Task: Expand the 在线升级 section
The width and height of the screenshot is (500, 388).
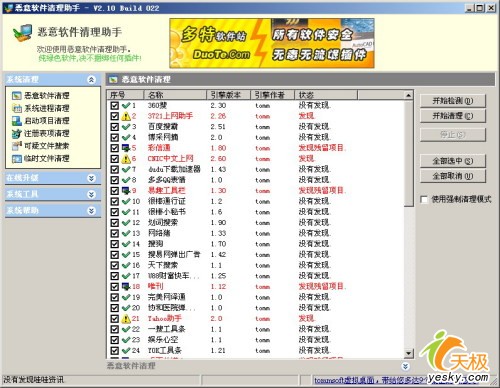Action: (91, 178)
